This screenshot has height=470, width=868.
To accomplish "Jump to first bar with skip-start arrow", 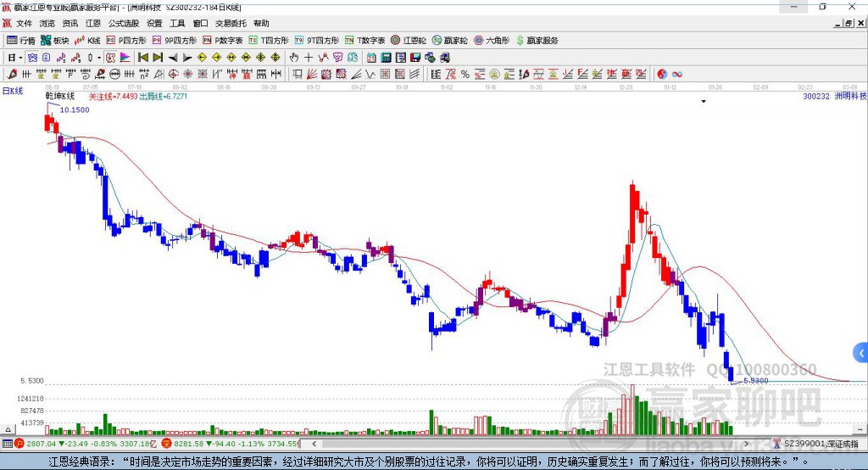I will [142, 58].
